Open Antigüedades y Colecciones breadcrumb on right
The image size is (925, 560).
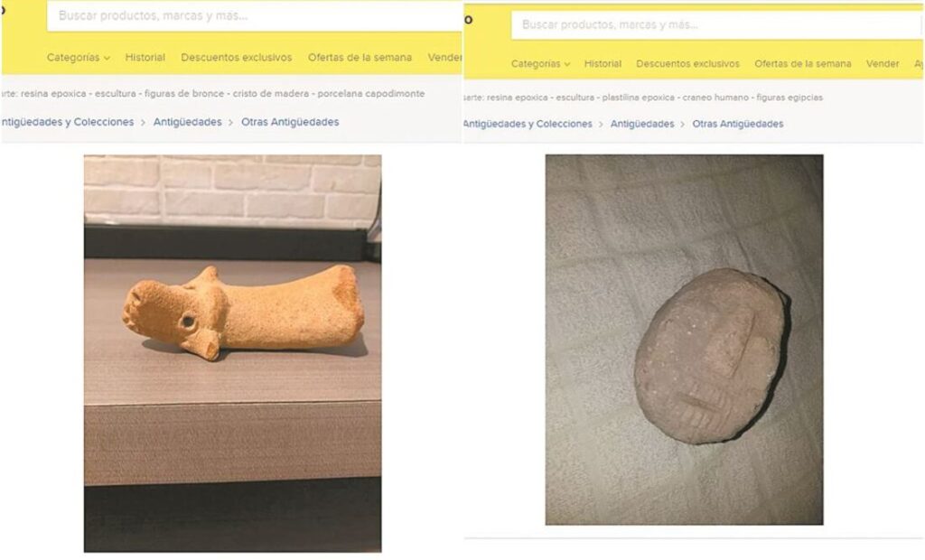tap(528, 124)
